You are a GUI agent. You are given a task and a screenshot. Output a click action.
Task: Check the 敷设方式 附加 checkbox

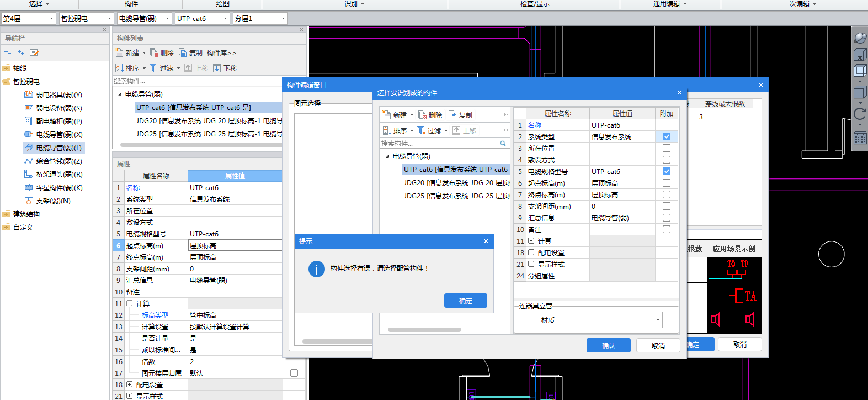coord(667,160)
